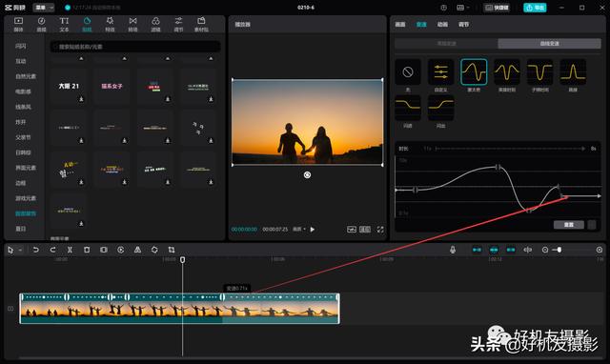
Task: Click the 快捷键 shortcuts button
Action: 496,8
